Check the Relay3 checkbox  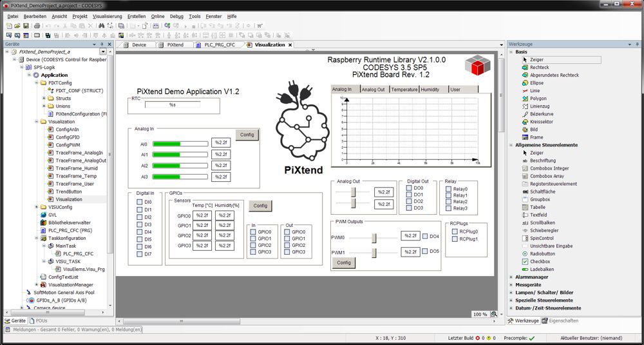tap(448, 208)
